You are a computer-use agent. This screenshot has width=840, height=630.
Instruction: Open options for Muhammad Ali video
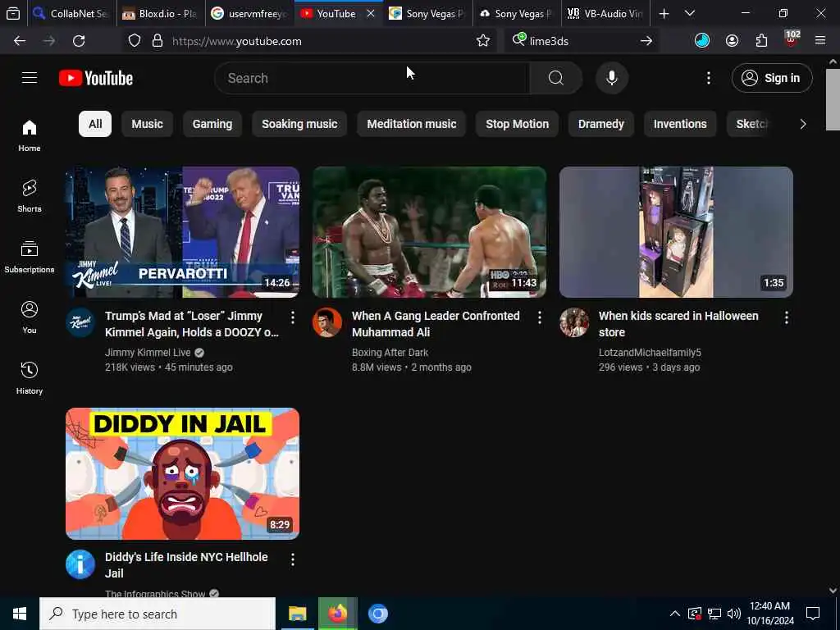[x=540, y=317]
